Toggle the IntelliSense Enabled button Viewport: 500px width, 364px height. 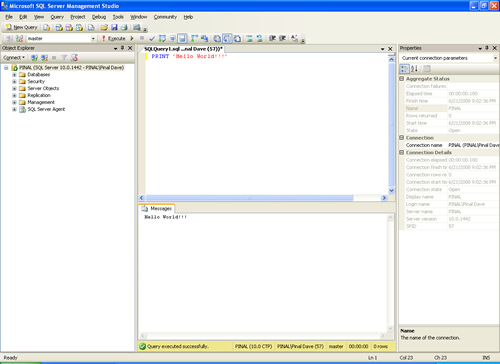(x=182, y=39)
